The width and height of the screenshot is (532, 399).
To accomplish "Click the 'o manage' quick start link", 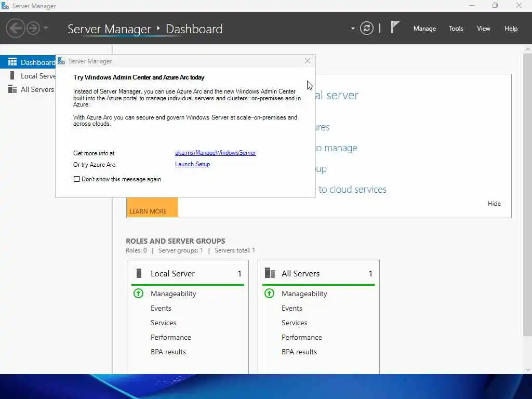I will coord(337,148).
